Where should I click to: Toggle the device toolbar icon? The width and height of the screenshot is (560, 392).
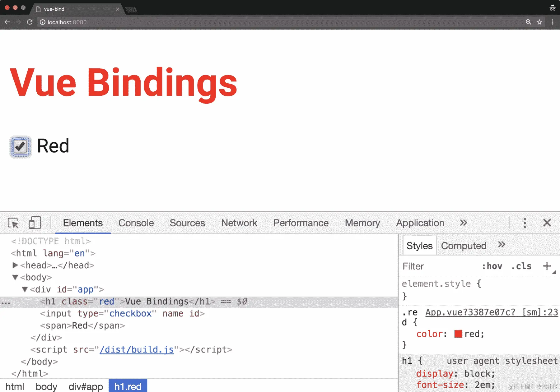coord(35,223)
